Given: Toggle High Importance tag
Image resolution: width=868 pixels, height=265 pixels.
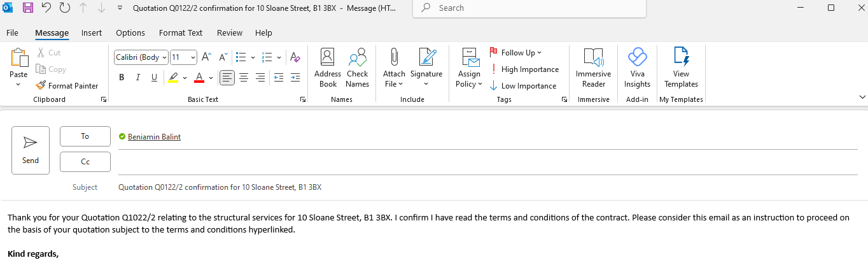Looking at the screenshot, I should 524,69.
